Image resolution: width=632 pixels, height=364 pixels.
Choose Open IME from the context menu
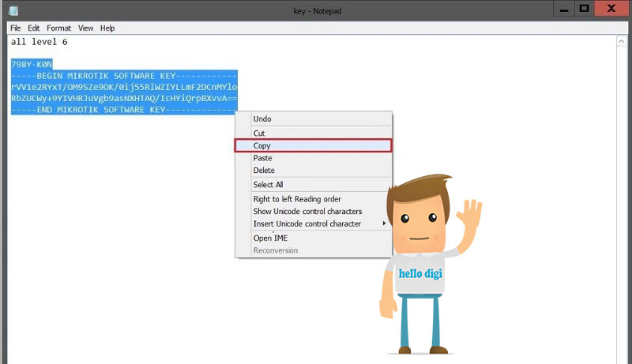click(x=313, y=238)
